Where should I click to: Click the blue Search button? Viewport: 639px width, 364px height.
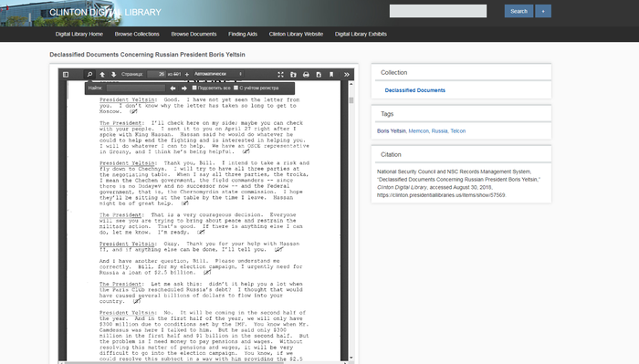point(519,11)
